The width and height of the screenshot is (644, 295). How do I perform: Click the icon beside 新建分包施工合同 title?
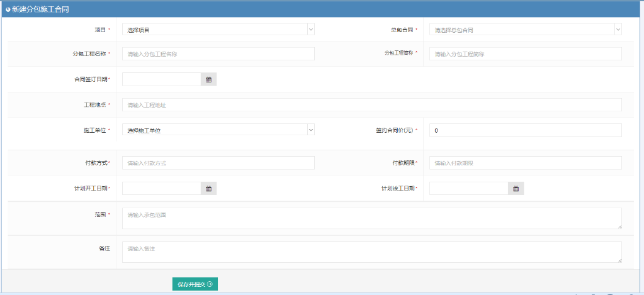tap(8, 9)
